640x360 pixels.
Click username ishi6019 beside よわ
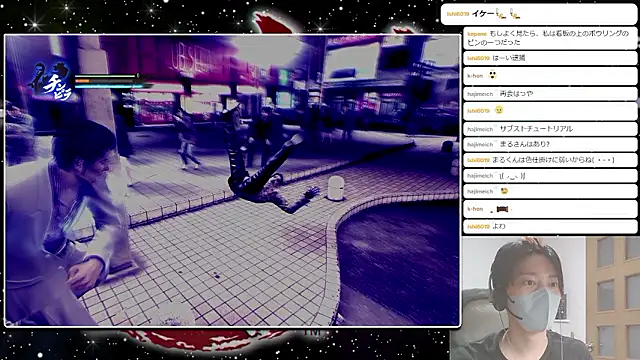[478, 227]
